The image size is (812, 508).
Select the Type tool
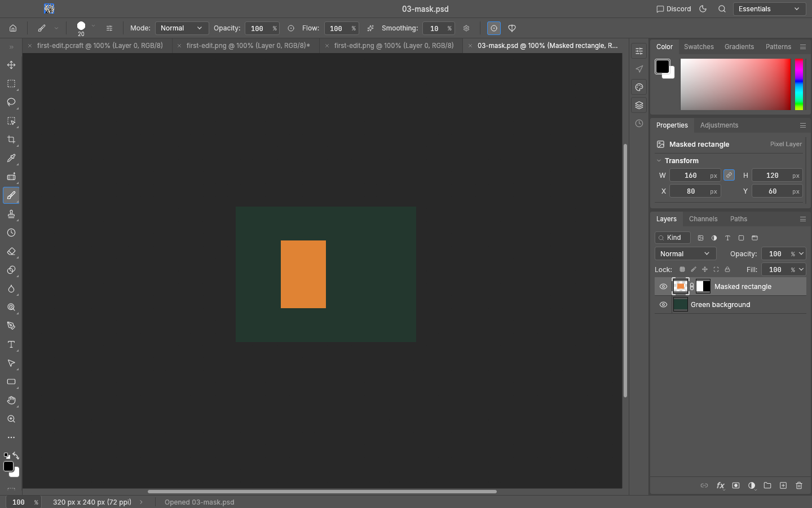coord(11,344)
